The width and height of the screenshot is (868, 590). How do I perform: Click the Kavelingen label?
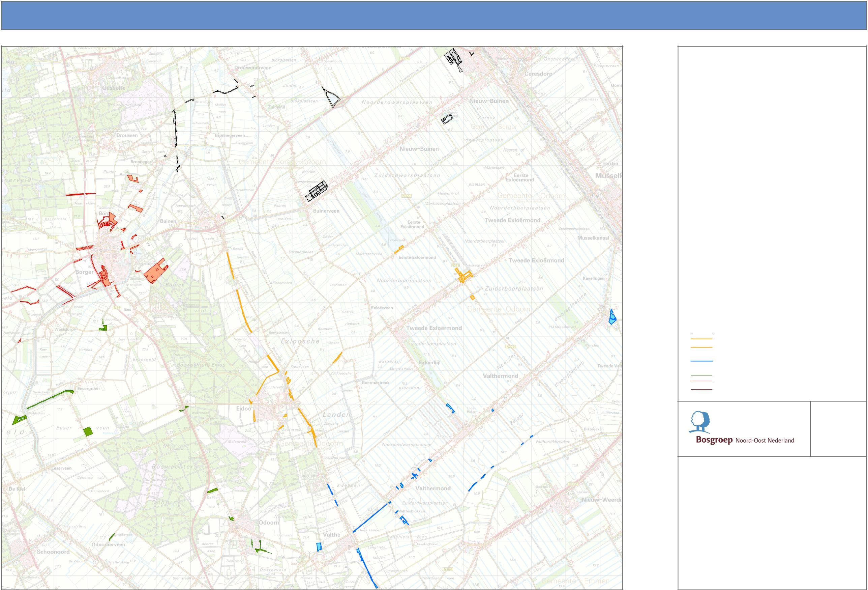594,278
